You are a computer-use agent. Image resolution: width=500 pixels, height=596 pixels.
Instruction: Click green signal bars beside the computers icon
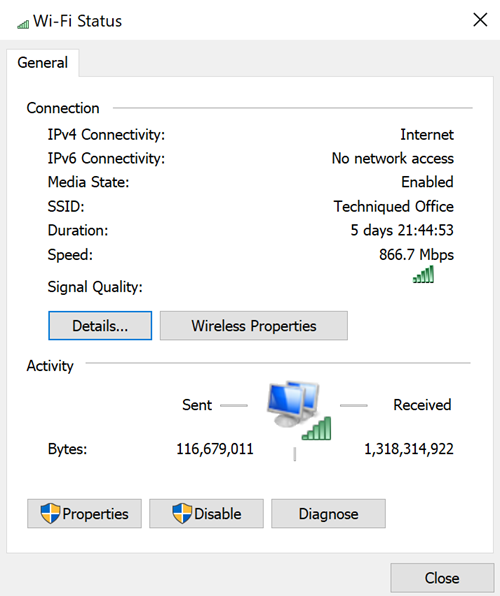tap(316, 428)
